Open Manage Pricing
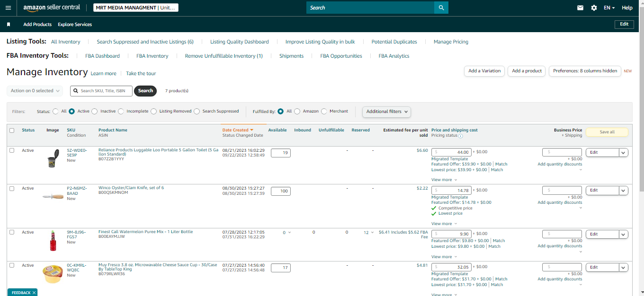The height and width of the screenshot is (296, 644). point(451,42)
